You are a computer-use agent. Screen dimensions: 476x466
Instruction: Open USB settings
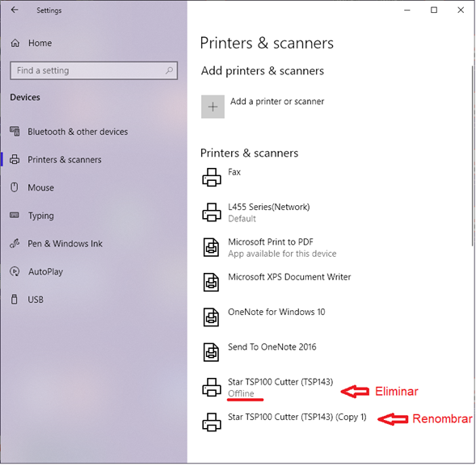(x=36, y=300)
